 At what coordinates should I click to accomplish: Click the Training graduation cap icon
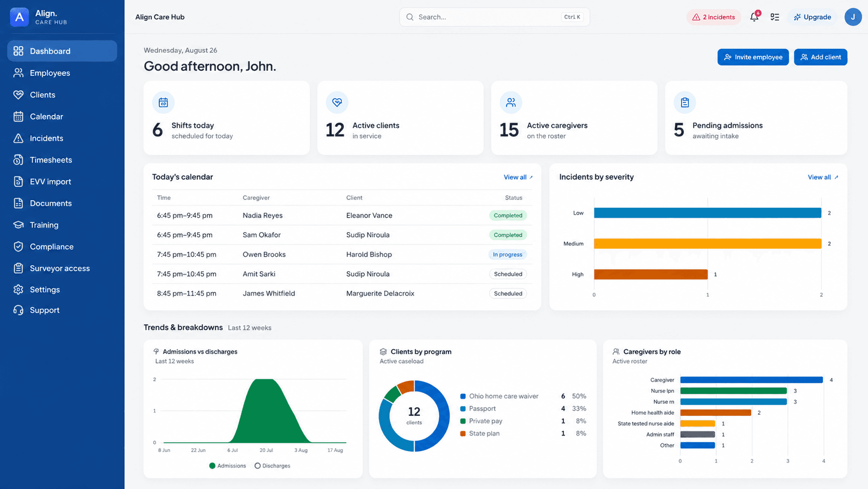[18, 225]
